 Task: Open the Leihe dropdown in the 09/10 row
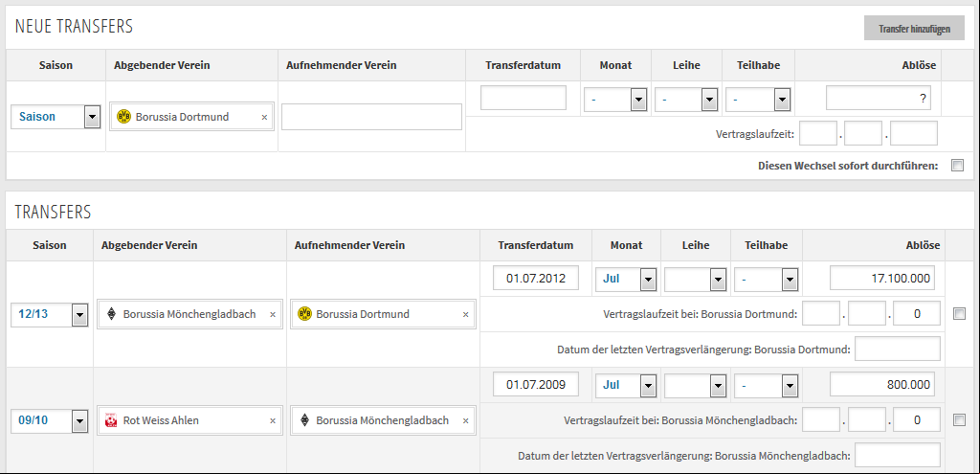pyautogui.click(x=695, y=385)
